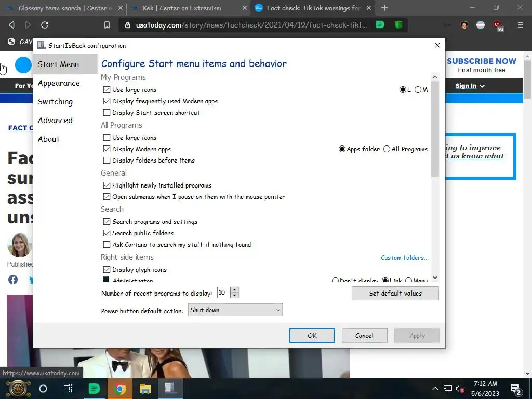Open Action Center notifications icon
The height and width of the screenshot is (399, 532).
[x=516, y=390]
